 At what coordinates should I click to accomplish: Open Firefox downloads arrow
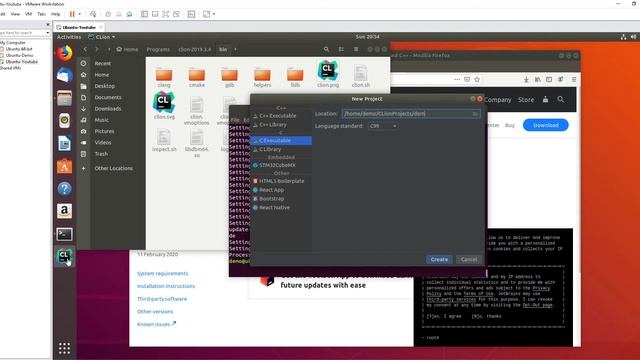pyautogui.click(x=526, y=79)
